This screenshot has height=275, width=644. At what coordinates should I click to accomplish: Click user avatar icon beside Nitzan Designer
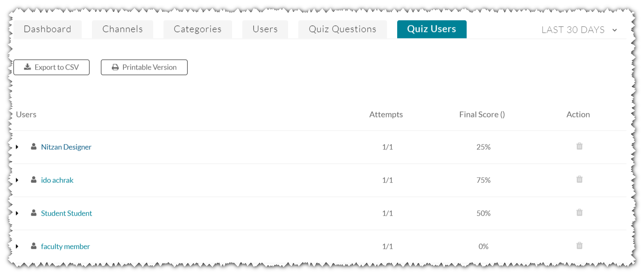(34, 146)
